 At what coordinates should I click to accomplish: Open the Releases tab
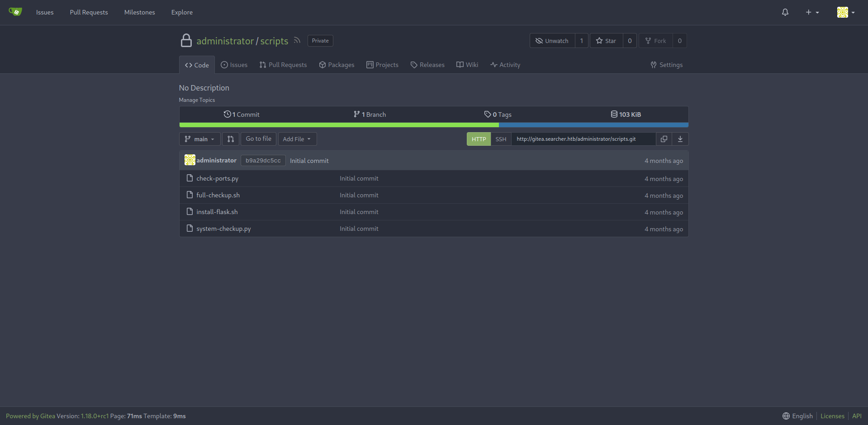(x=427, y=65)
